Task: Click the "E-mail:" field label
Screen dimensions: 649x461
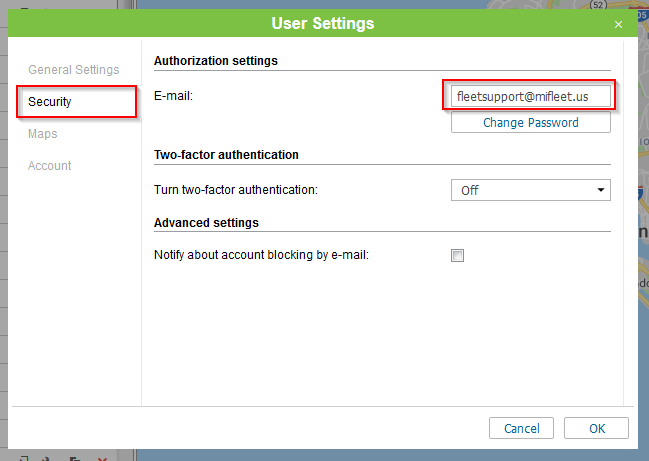Action: point(173,96)
